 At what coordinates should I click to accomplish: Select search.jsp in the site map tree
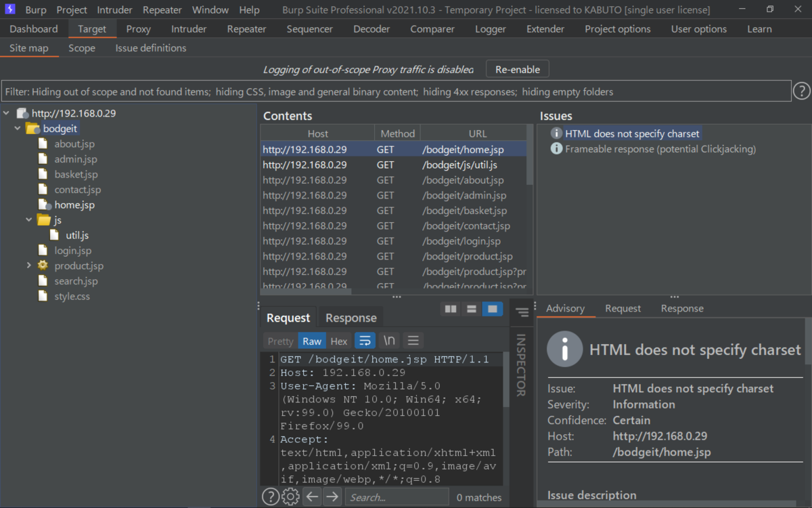[x=76, y=281]
